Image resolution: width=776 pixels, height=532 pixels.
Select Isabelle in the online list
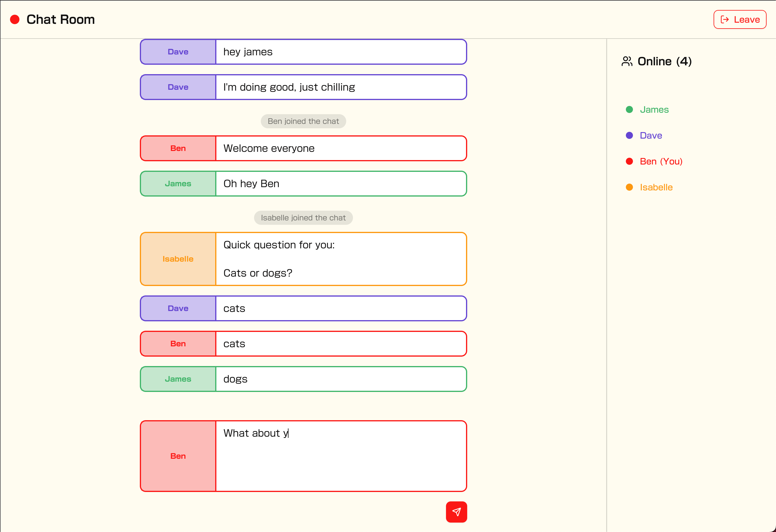coord(656,187)
